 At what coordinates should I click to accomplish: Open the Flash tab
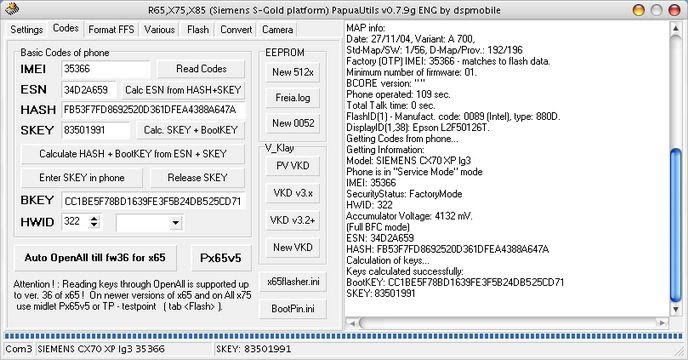point(198,29)
